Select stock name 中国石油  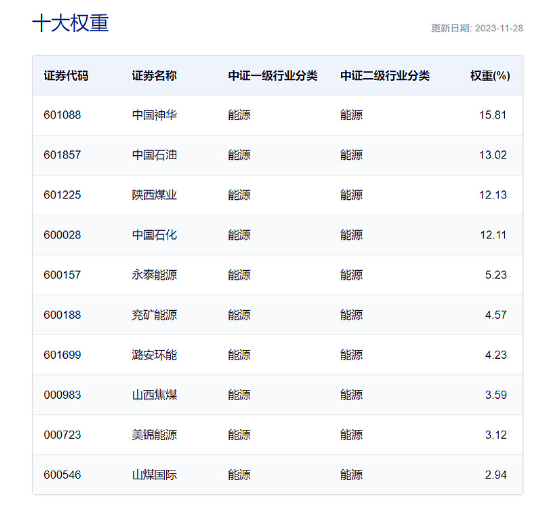[154, 155]
